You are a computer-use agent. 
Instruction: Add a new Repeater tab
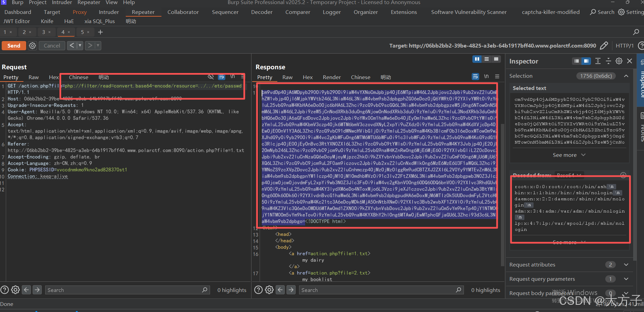coord(100,32)
